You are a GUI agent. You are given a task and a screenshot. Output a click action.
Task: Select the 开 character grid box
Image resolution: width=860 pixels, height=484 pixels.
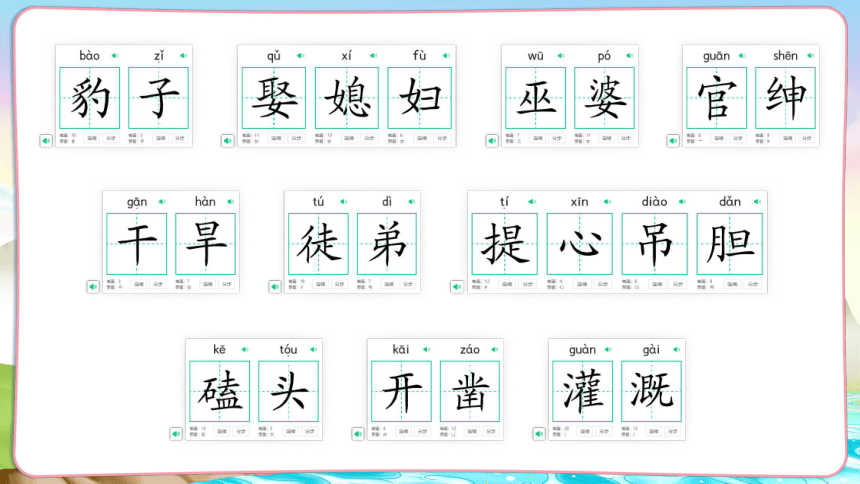coord(401,391)
